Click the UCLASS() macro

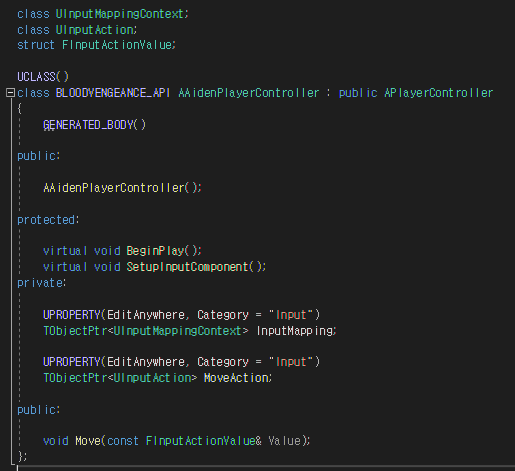point(43,77)
